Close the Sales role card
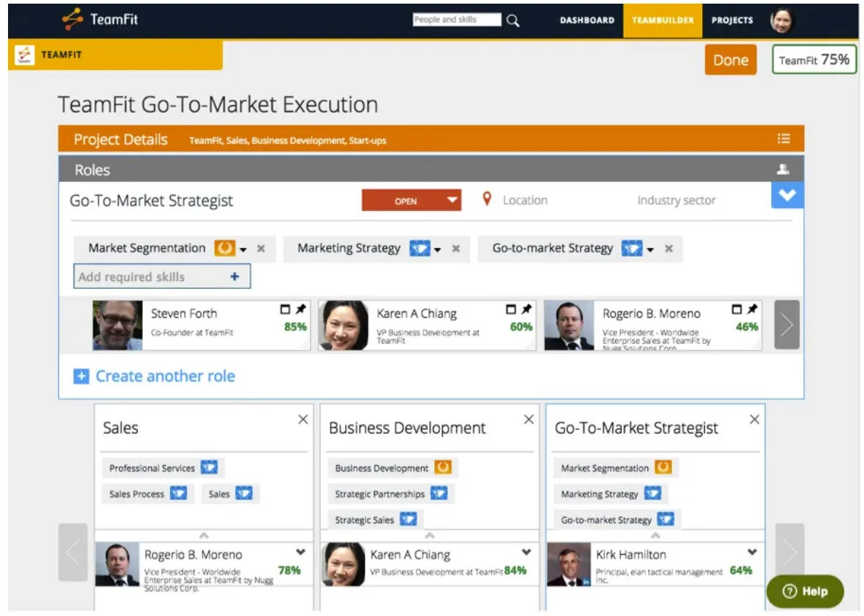 coord(303,420)
